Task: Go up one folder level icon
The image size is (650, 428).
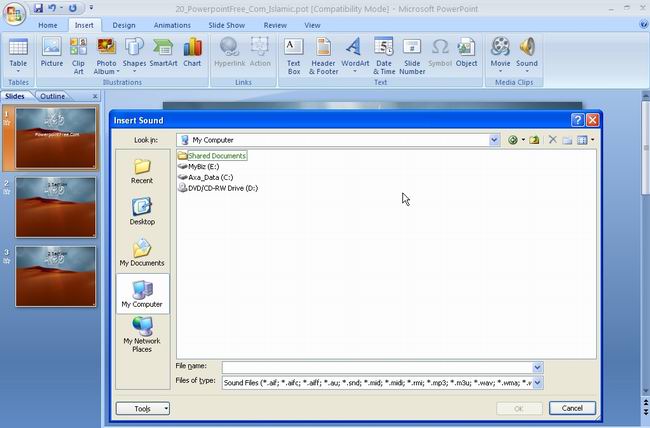Action: 534,140
